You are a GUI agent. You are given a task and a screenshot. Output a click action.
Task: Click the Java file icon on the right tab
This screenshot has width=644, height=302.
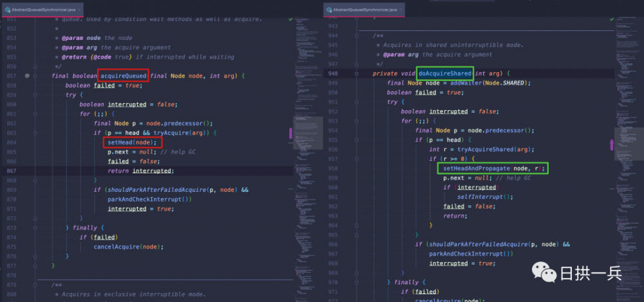pos(329,9)
